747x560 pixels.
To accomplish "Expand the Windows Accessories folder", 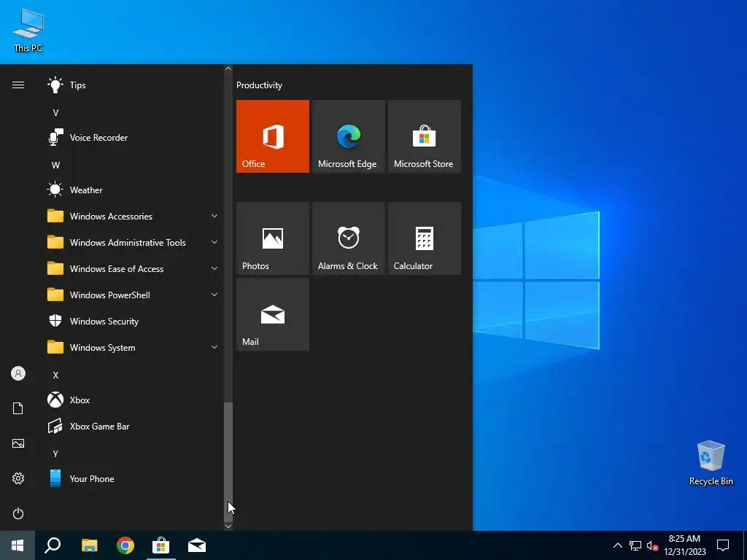I will coord(131,216).
